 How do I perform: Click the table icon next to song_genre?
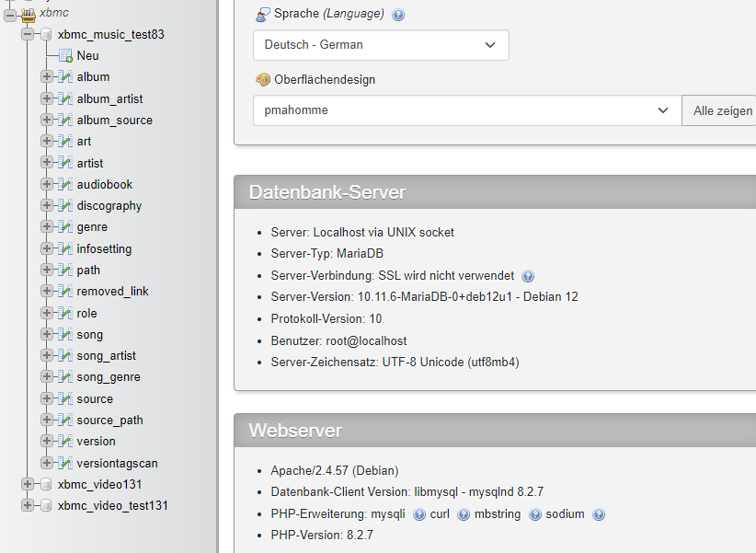click(x=65, y=376)
